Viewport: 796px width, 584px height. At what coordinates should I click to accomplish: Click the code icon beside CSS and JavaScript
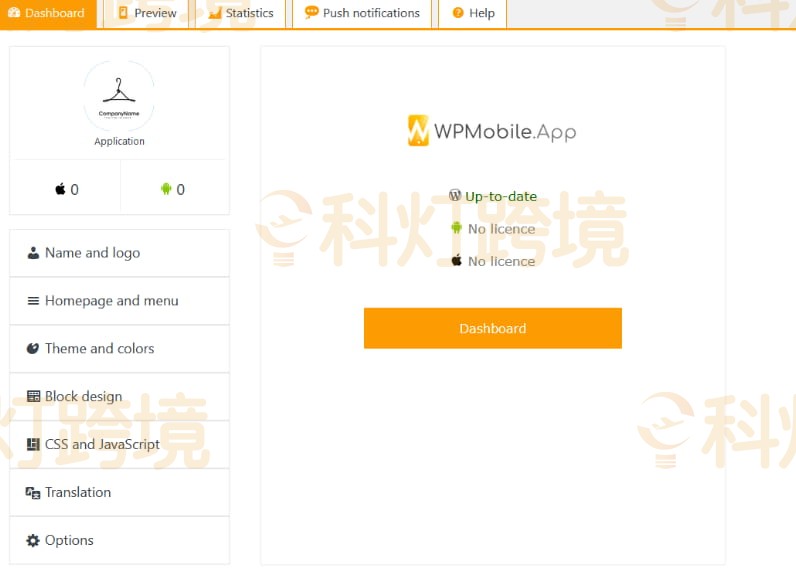point(33,444)
